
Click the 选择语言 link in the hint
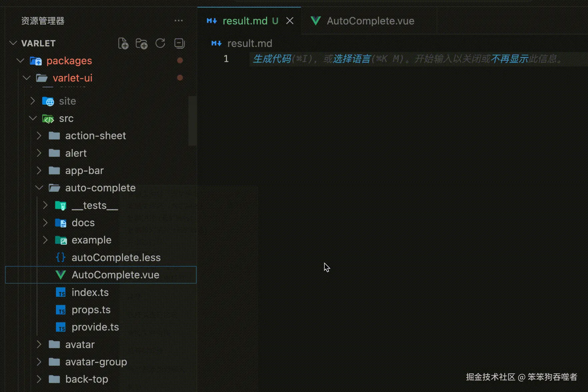pyautogui.click(x=352, y=59)
